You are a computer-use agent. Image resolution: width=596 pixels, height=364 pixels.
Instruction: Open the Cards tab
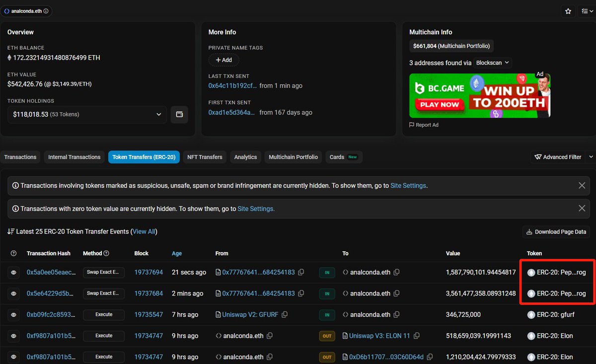(x=343, y=157)
